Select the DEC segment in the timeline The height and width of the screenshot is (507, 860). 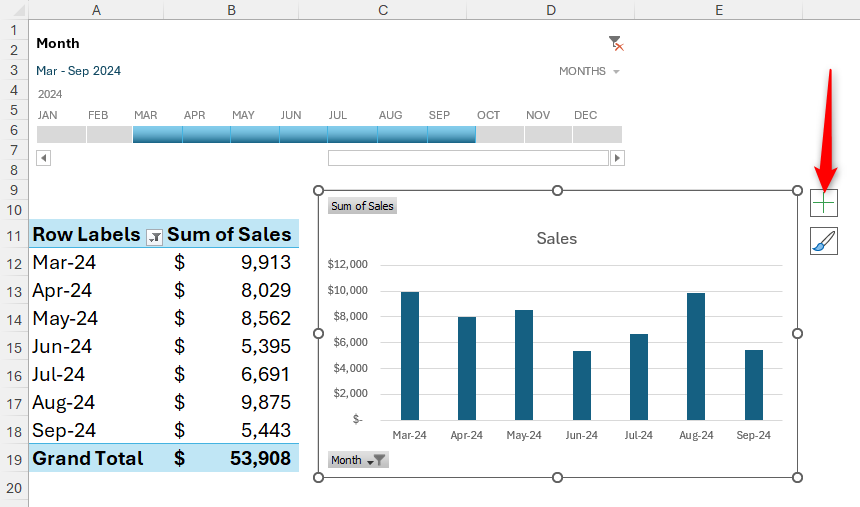tap(597, 134)
